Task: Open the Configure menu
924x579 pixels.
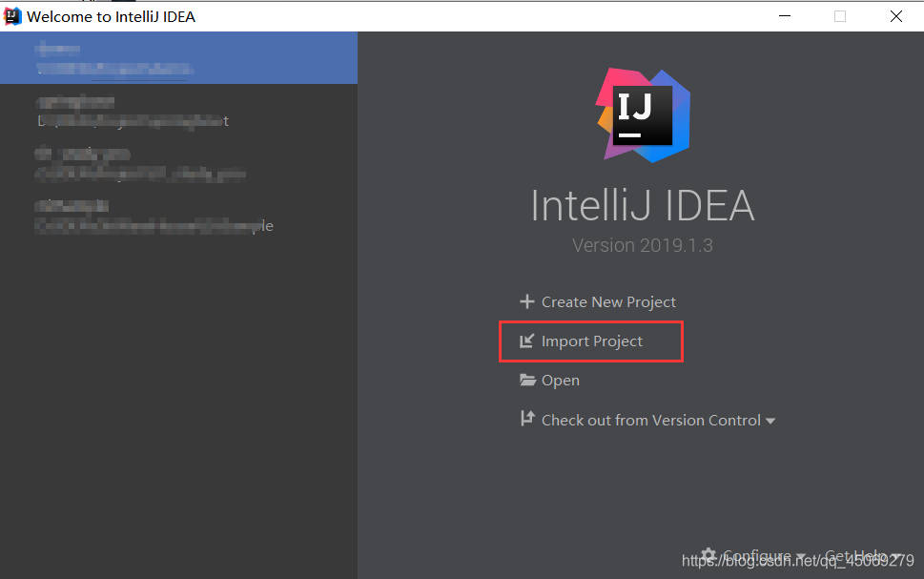Action: (758, 555)
